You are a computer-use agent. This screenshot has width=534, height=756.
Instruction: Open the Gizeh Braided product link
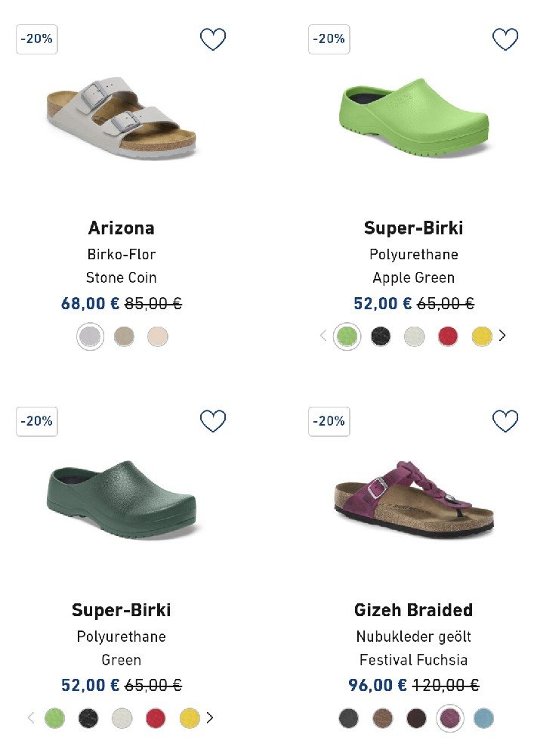click(x=413, y=610)
